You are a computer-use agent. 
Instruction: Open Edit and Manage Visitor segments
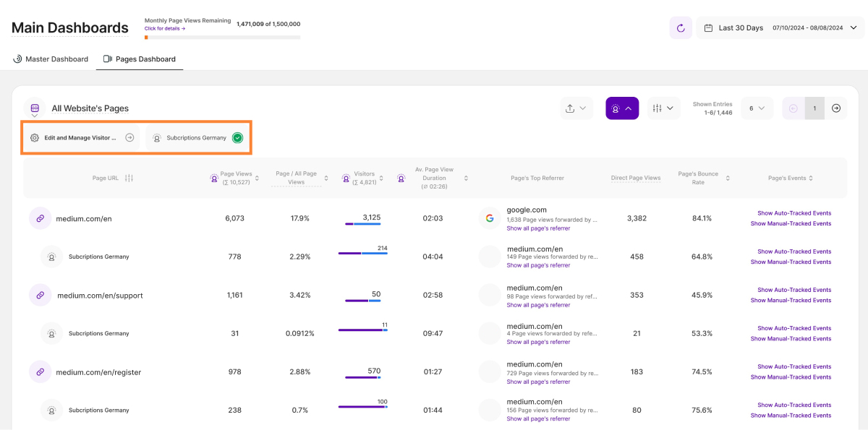point(80,137)
